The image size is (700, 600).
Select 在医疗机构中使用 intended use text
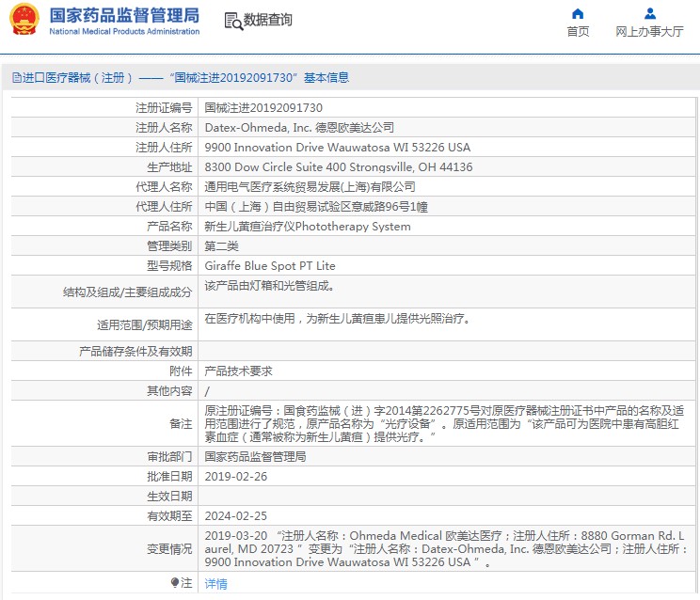pyautogui.click(x=338, y=319)
